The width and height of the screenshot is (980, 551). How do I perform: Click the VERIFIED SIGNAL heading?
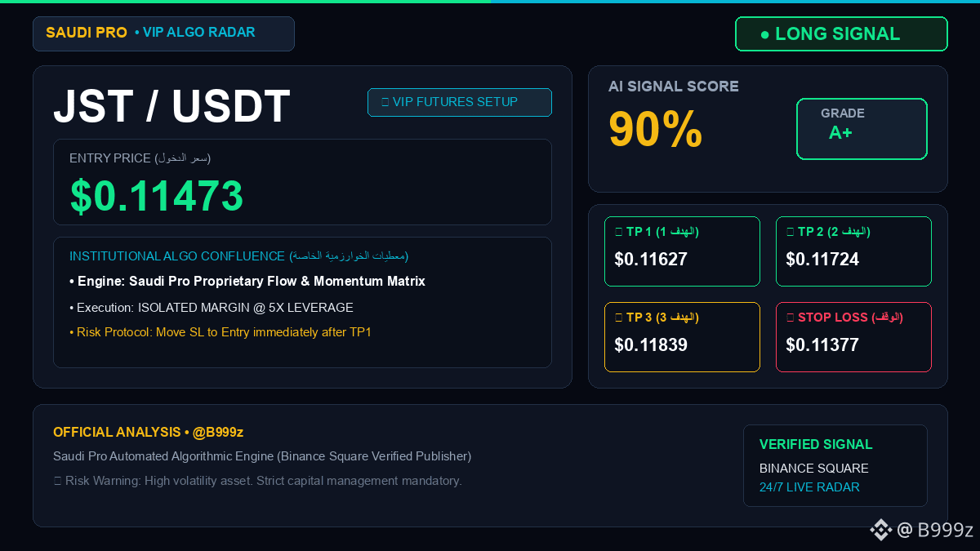pos(816,445)
